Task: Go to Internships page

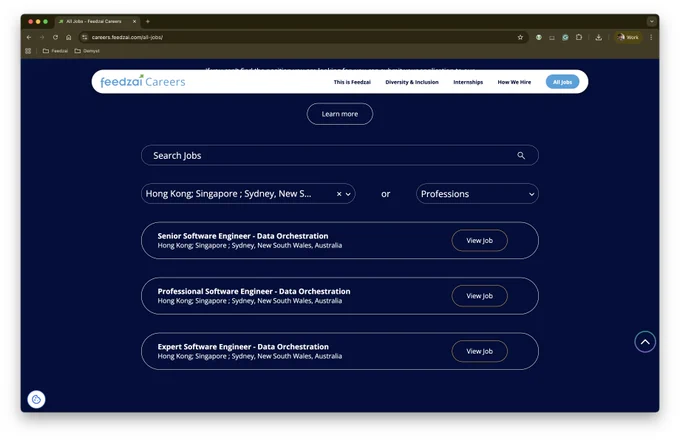Action: point(468,82)
